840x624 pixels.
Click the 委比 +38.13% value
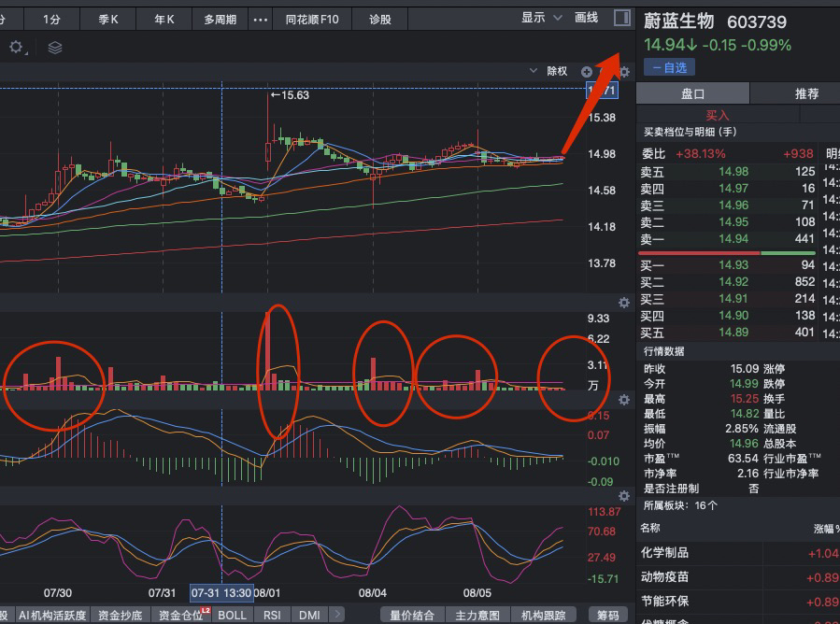(701, 154)
